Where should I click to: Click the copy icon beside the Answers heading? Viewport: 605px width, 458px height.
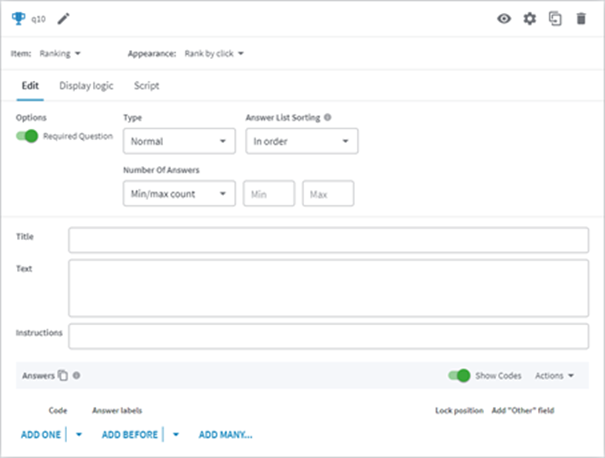tap(63, 375)
